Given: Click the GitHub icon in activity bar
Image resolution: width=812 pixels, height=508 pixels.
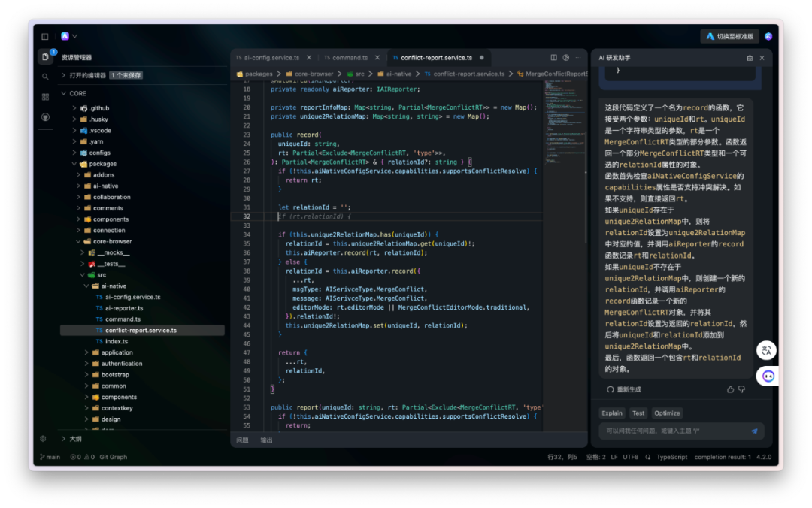Looking at the screenshot, I should pyautogui.click(x=45, y=117).
